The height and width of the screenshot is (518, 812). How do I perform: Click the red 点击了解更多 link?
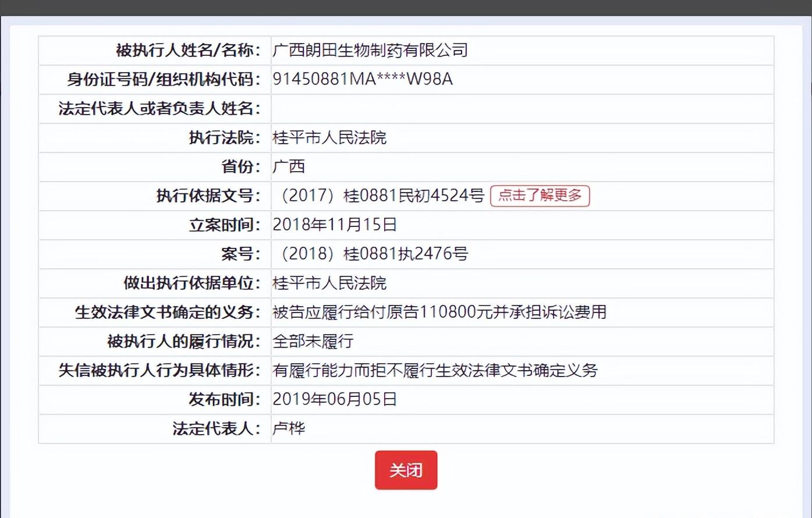[539, 196]
